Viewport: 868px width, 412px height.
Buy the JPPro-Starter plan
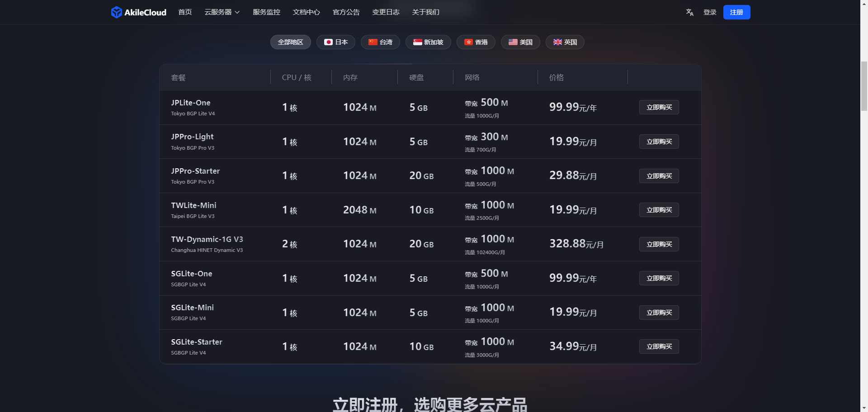coord(659,176)
